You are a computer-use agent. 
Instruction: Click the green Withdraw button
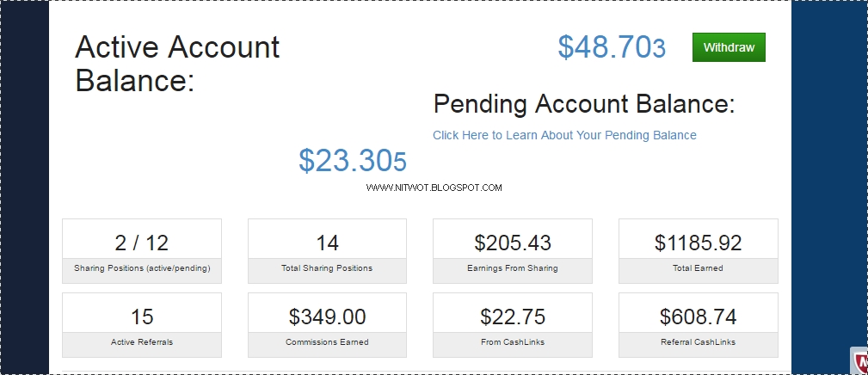(729, 47)
